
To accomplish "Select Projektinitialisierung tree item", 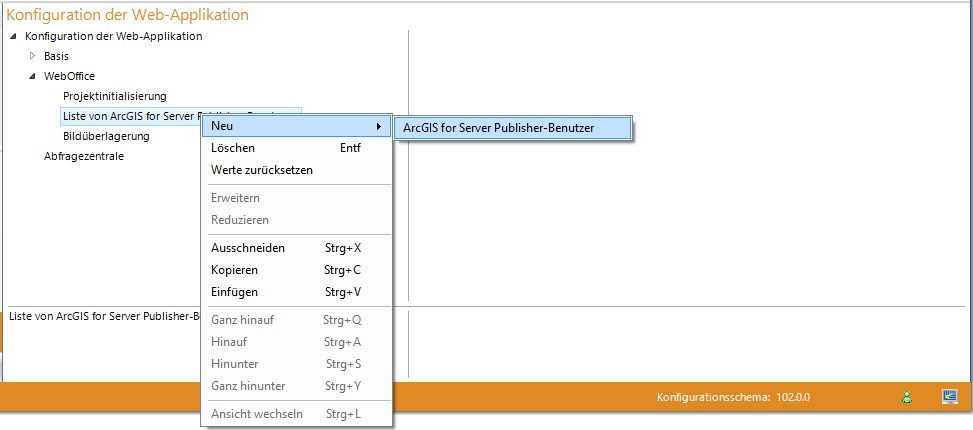I will pos(114,96).
